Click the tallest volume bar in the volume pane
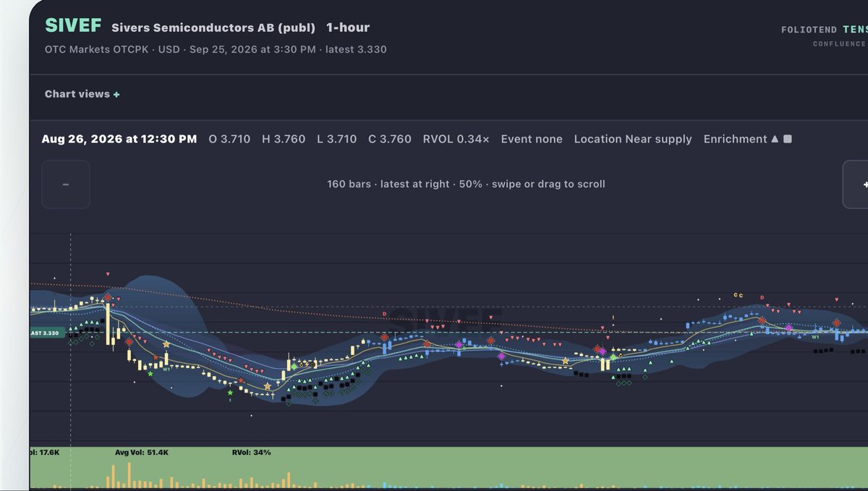This screenshot has height=491, width=868. [129, 476]
